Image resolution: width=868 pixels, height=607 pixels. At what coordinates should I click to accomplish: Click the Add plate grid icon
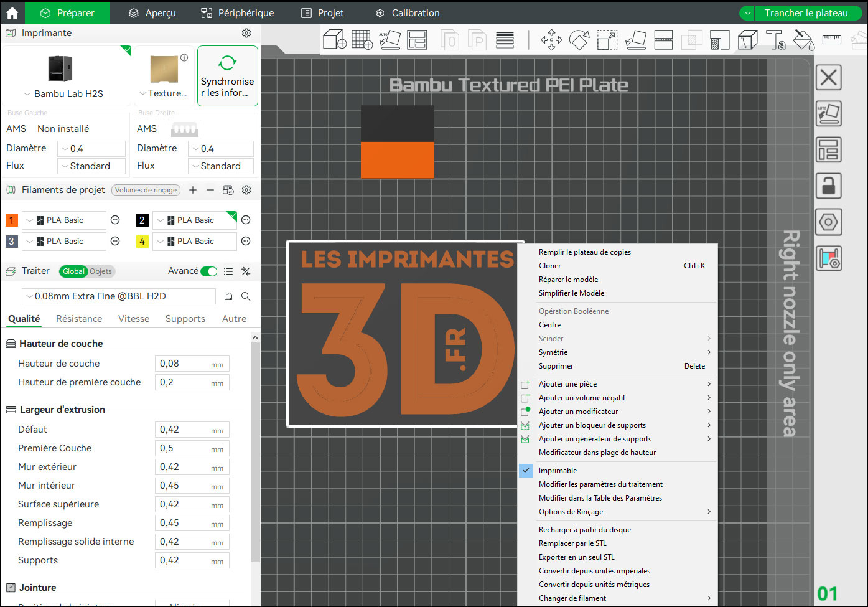(x=362, y=39)
